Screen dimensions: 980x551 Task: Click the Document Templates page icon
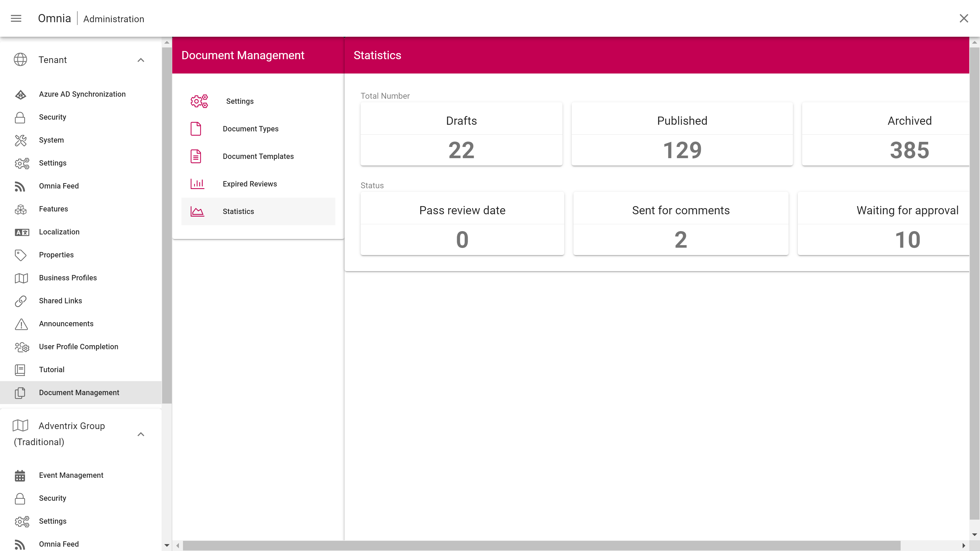click(196, 156)
